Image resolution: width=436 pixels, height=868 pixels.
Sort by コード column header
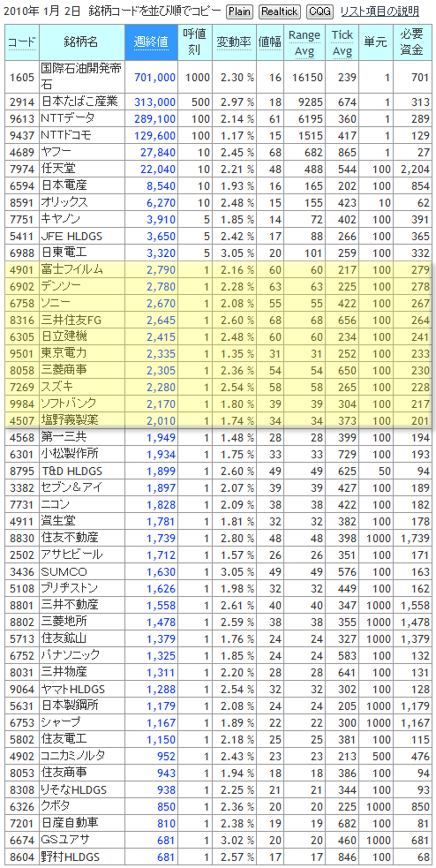coord(21,42)
